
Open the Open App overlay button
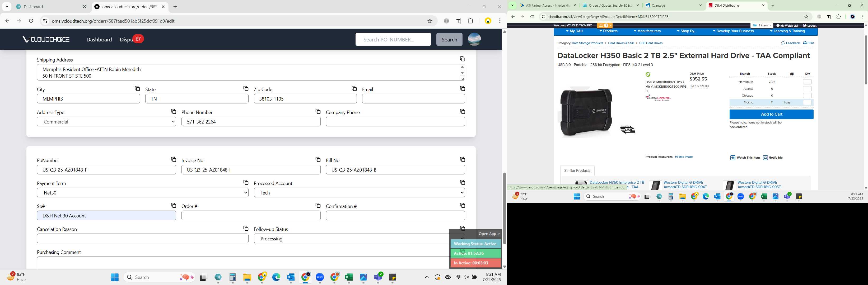[x=489, y=234]
